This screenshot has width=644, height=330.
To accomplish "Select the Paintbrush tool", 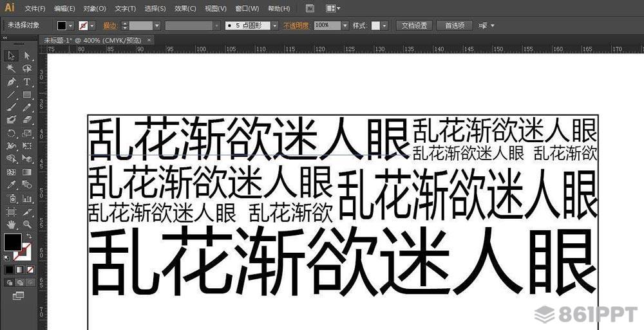I will [x=12, y=107].
